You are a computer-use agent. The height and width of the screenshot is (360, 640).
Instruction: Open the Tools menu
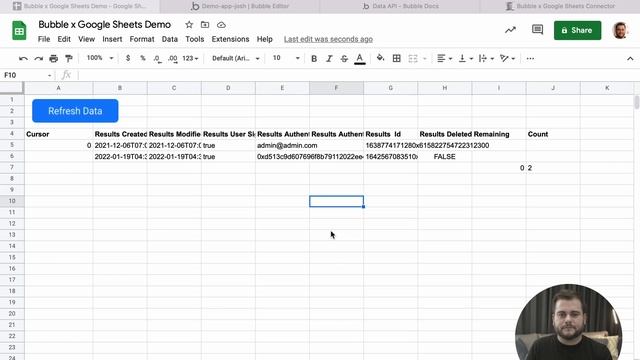pos(194,39)
